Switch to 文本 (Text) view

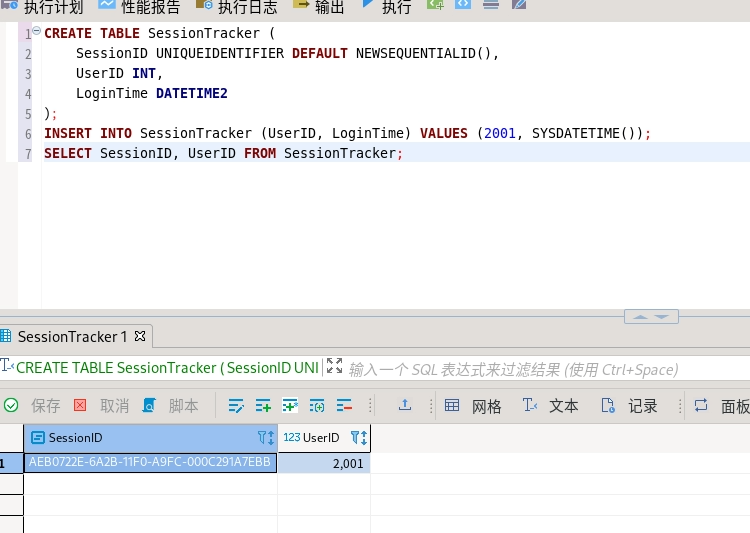(551, 406)
